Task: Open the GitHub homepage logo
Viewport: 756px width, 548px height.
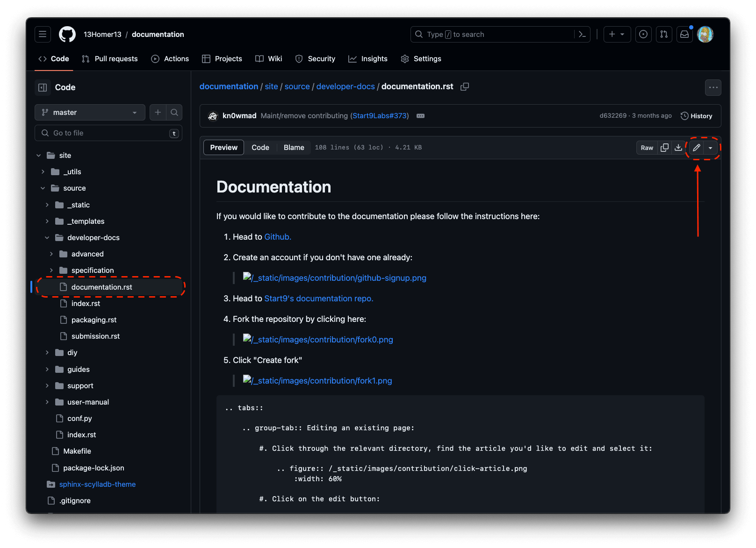Action: (67, 35)
